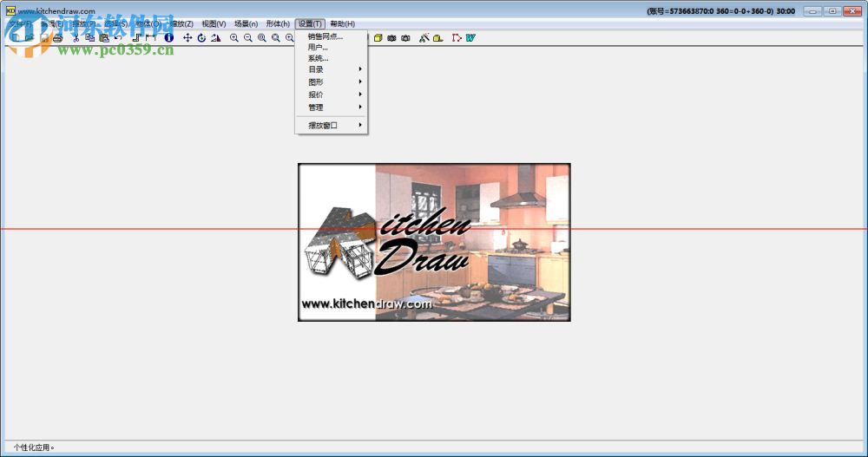
Task: Click the blue information icon
Action: pos(169,37)
